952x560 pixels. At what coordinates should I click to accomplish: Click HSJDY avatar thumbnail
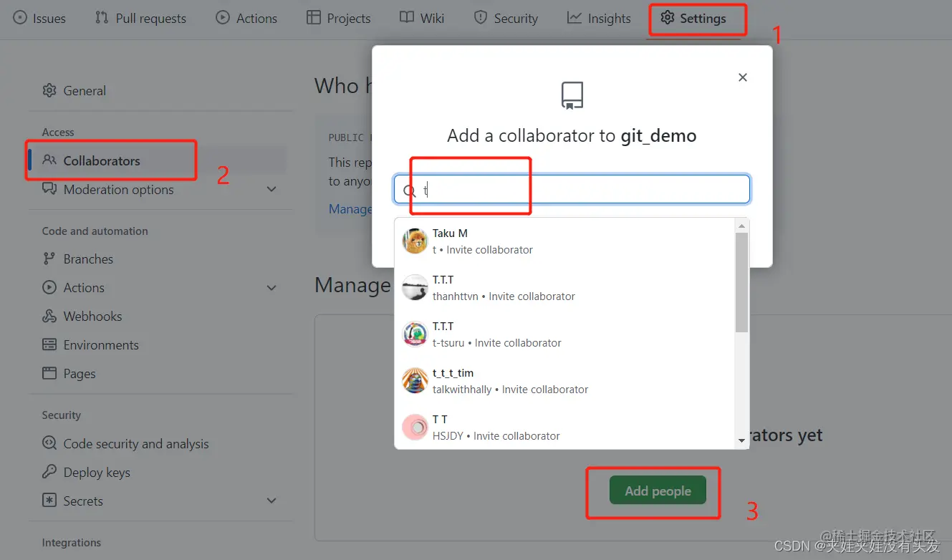[415, 428]
